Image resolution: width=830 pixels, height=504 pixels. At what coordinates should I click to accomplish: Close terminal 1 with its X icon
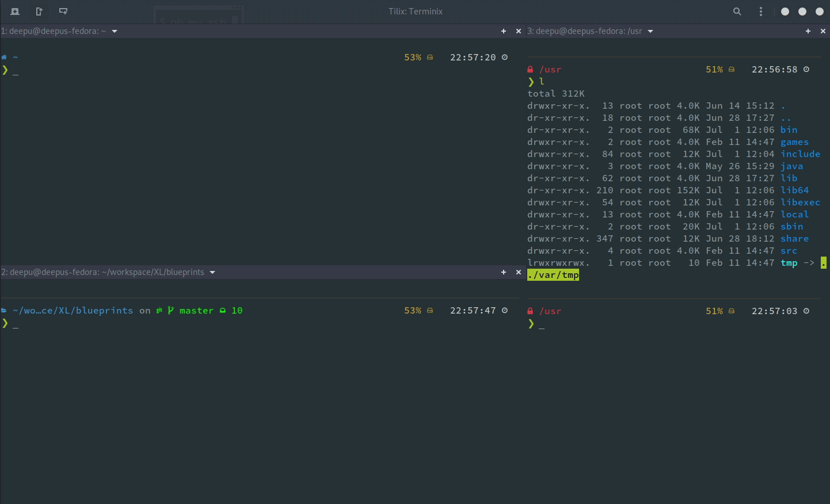[519, 31]
